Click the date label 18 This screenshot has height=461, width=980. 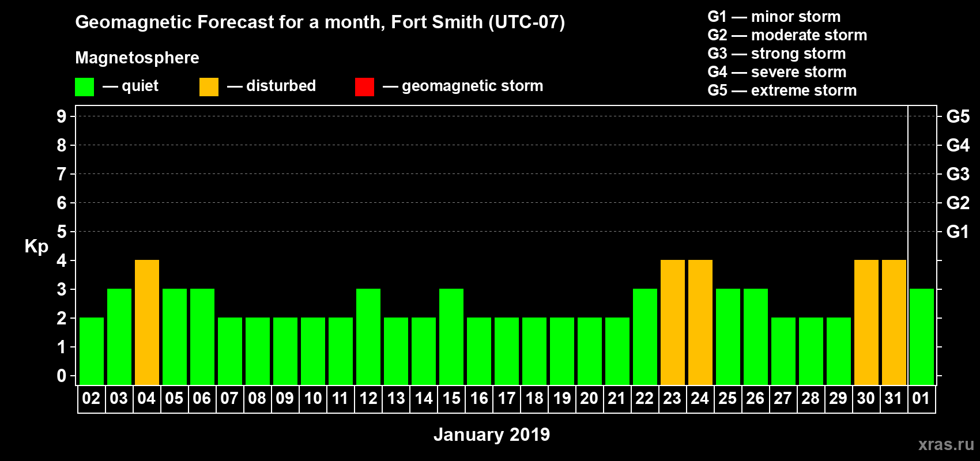tap(534, 399)
